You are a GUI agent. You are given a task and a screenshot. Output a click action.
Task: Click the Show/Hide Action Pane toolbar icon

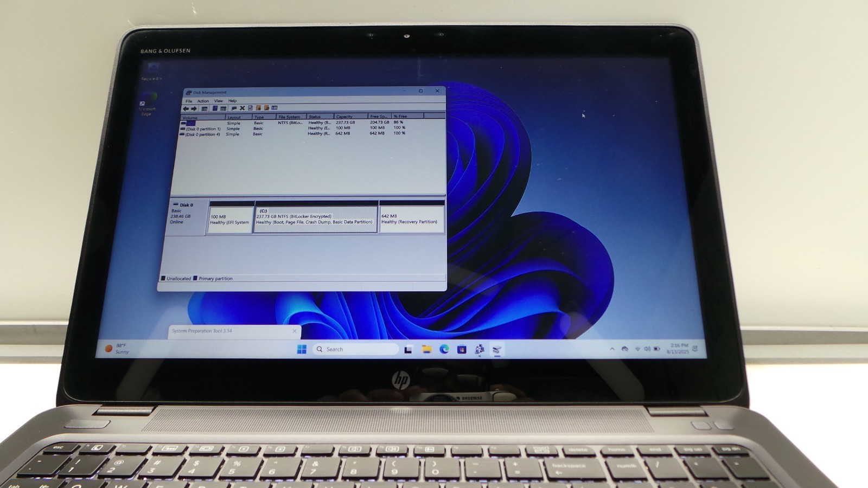(223, 108)
